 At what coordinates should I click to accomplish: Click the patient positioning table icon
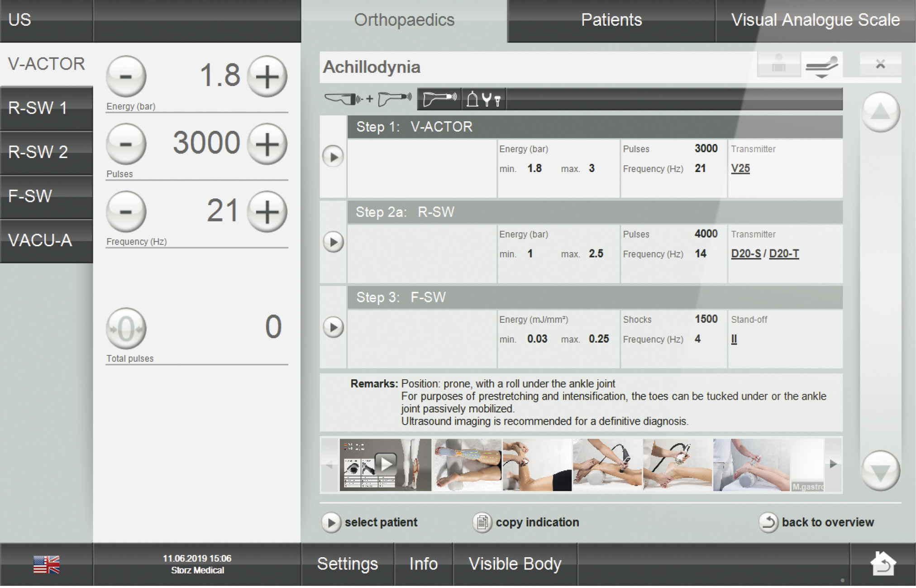[x=821, y=66]
